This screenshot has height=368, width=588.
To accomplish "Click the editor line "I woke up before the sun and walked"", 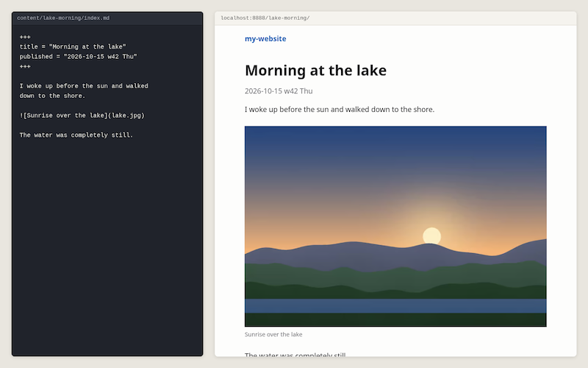I will click(x=84, y=86).
